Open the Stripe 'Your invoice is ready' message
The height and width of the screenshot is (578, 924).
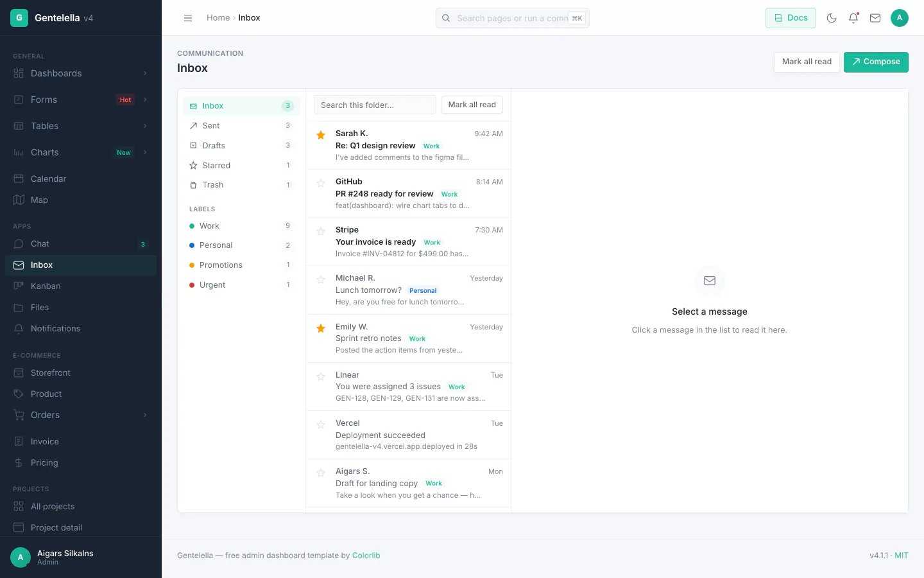(408, 241)
